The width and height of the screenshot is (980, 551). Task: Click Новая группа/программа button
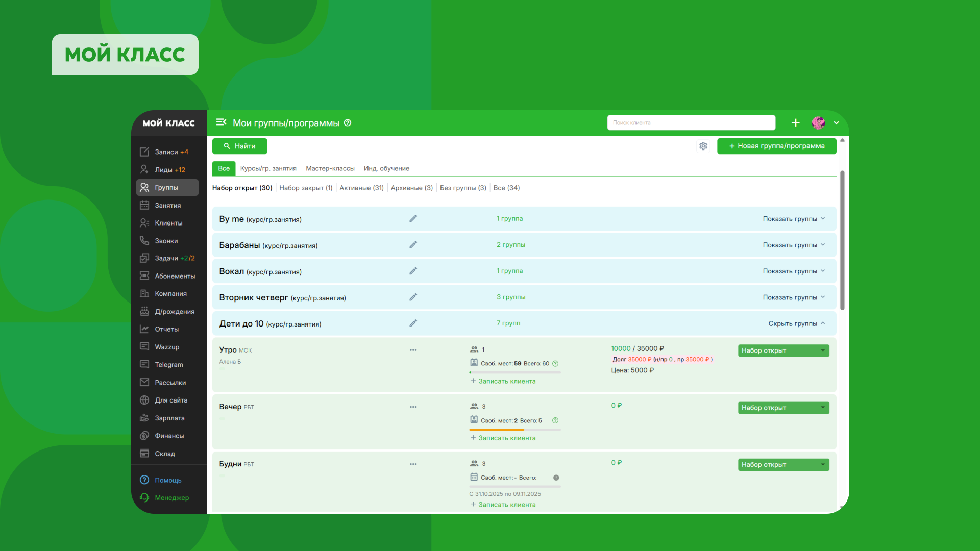click(x=776, y=146)
